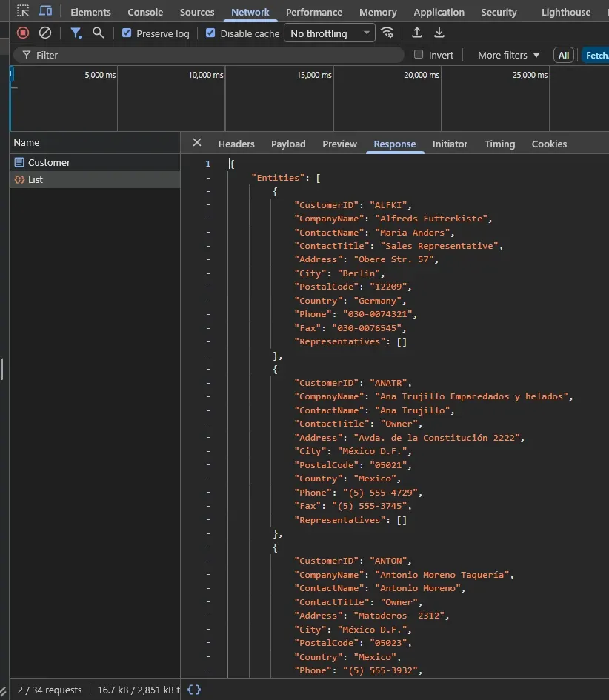The width and height of the screenshot is (609, 700).
Task: Export HAR file download icon
Action: click(x=439, y=33)
